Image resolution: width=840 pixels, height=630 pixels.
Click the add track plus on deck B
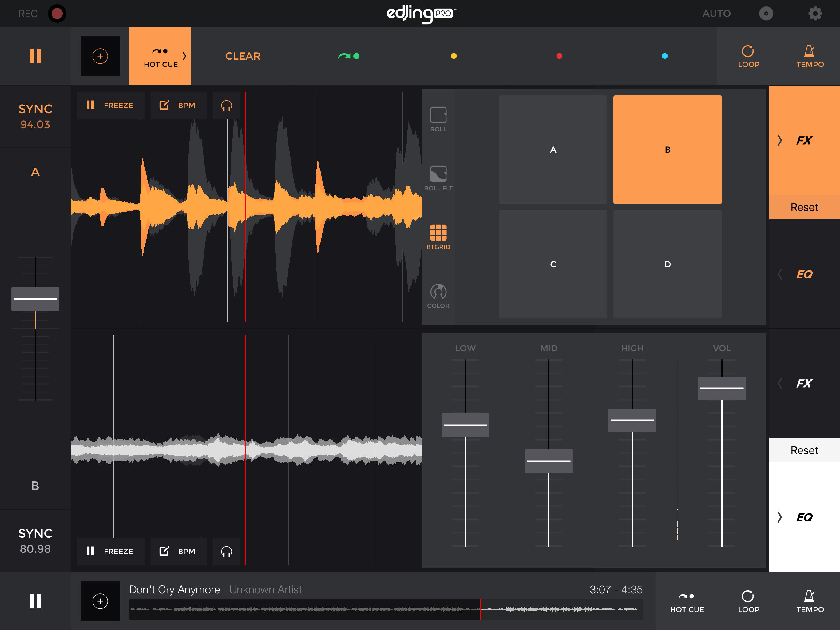pos(100,601)
